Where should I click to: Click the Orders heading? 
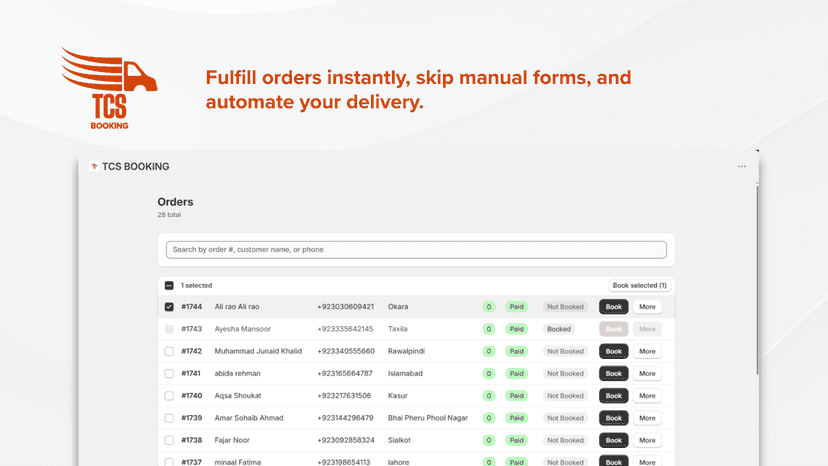pos(175,202)
